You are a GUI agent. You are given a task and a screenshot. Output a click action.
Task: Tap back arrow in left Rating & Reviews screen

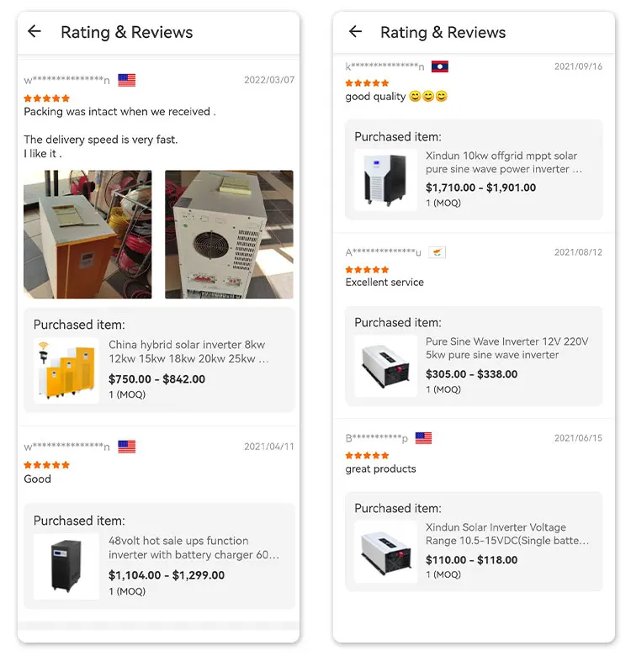click(x=34, y=32)
